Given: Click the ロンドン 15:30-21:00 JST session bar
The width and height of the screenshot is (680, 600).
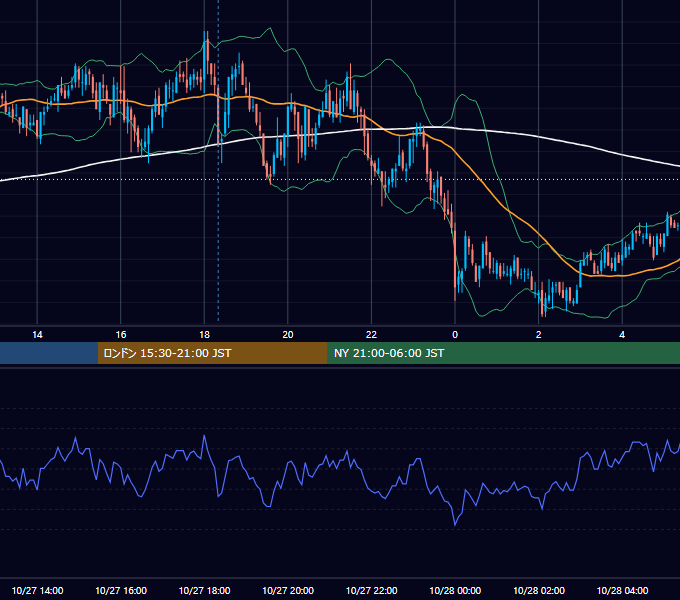Looking at the screenshot, I should tap(212, 353).
